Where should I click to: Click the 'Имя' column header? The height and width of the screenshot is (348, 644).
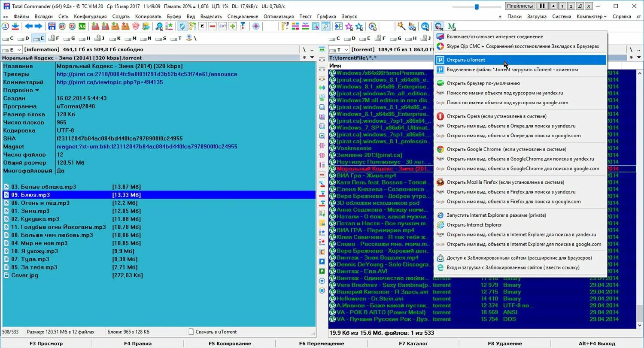pos(335,66)
